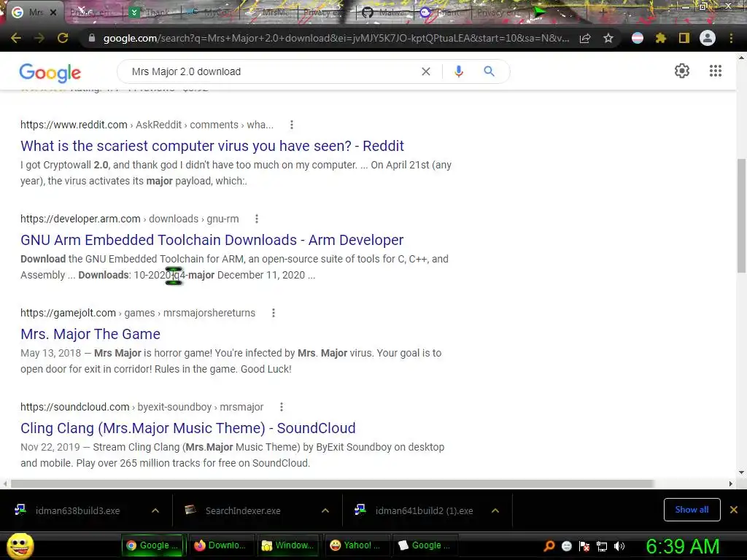747x560 pixels.
Task: Run the search with the magnifier icon
Action: tap(489, 71)
